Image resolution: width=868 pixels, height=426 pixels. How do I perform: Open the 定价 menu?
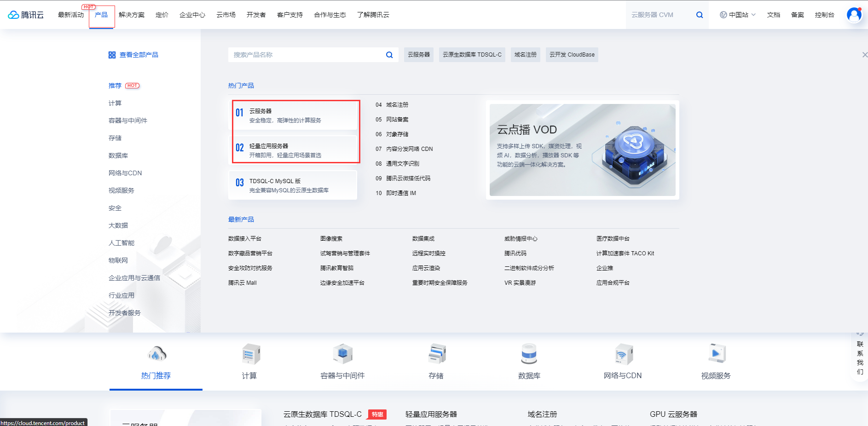pos(162,15)
